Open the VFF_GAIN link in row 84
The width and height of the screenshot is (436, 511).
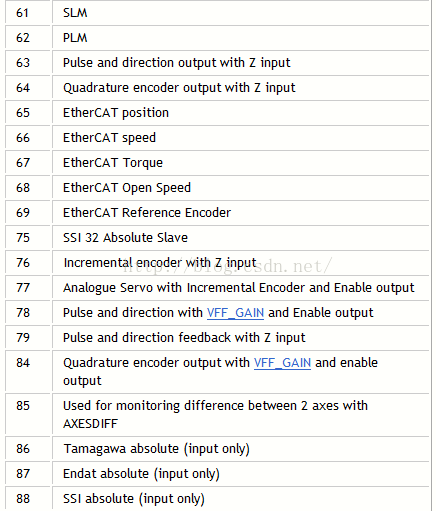click(x=282, y=363)
